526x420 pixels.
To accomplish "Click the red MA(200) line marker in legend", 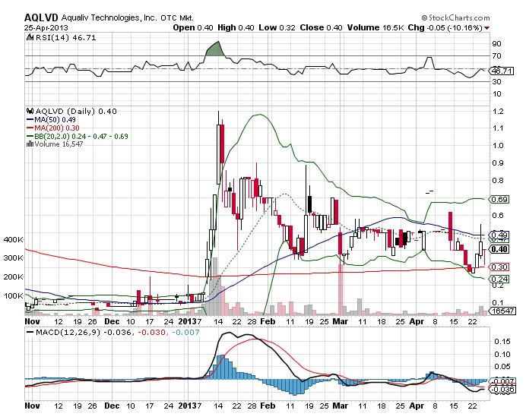I will point(30,128).
